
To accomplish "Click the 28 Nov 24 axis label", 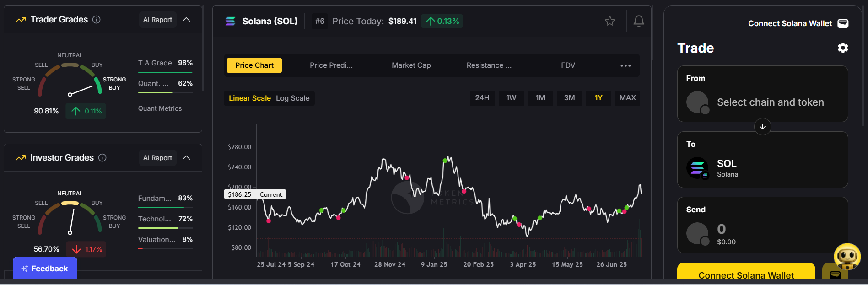I will (x=390, y=264).
